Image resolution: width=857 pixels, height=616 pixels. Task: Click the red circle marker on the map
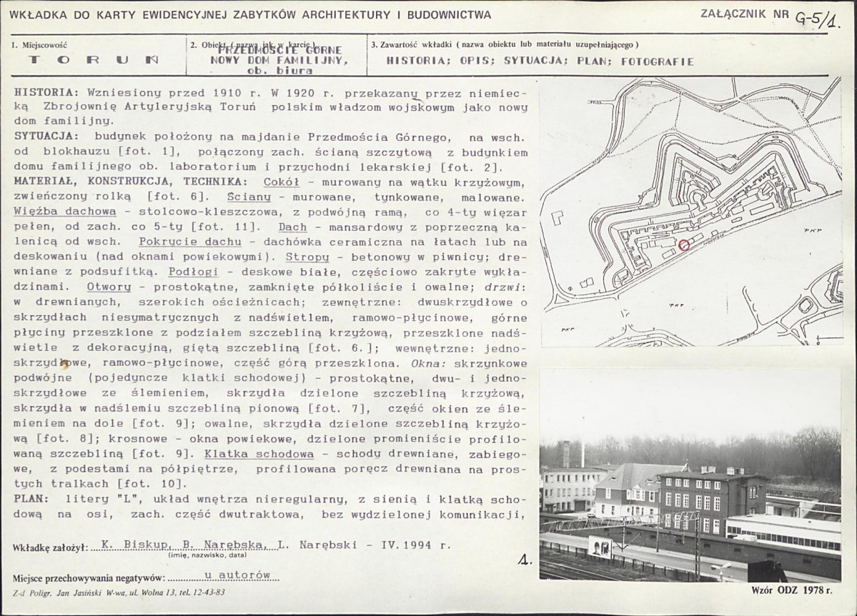click(684, 245)
